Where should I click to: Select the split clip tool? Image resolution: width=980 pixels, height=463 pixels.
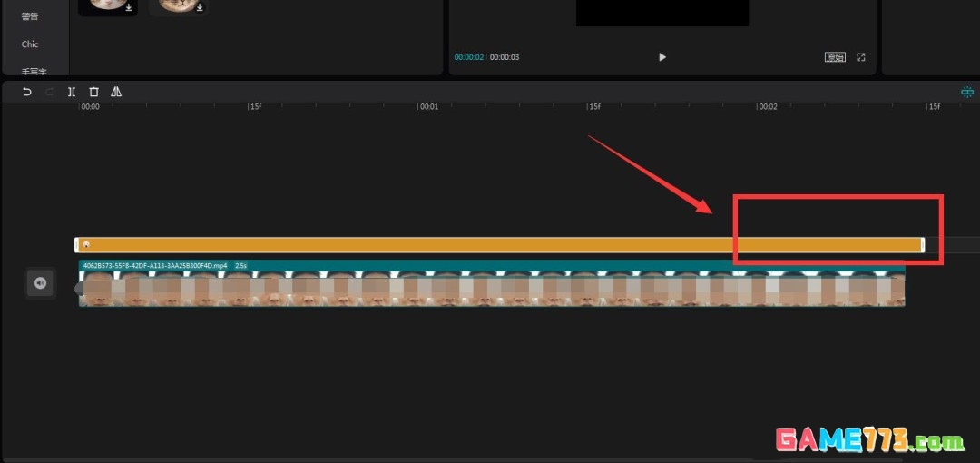coord(72,92)
